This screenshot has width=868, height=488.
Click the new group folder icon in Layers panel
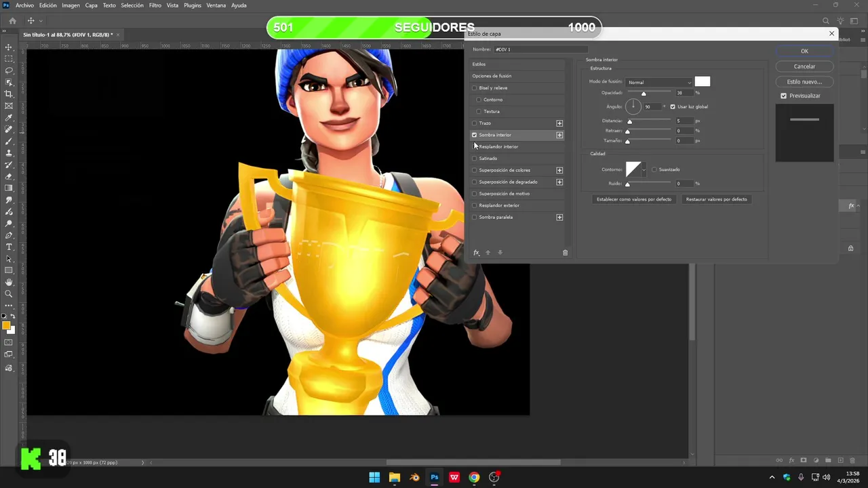tap(828, 460)
